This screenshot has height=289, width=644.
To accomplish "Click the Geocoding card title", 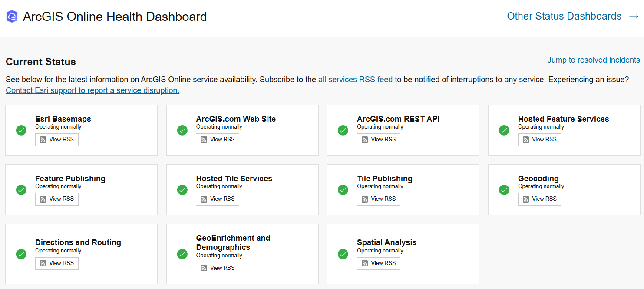I will click(x=538, y=179).
